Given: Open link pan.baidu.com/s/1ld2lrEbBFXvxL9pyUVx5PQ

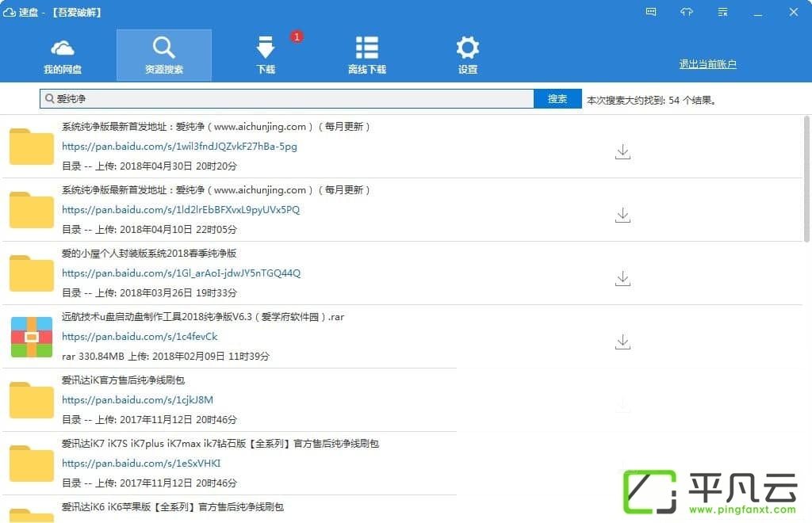Looking at the screenshot, I should [x=181, y=209].
